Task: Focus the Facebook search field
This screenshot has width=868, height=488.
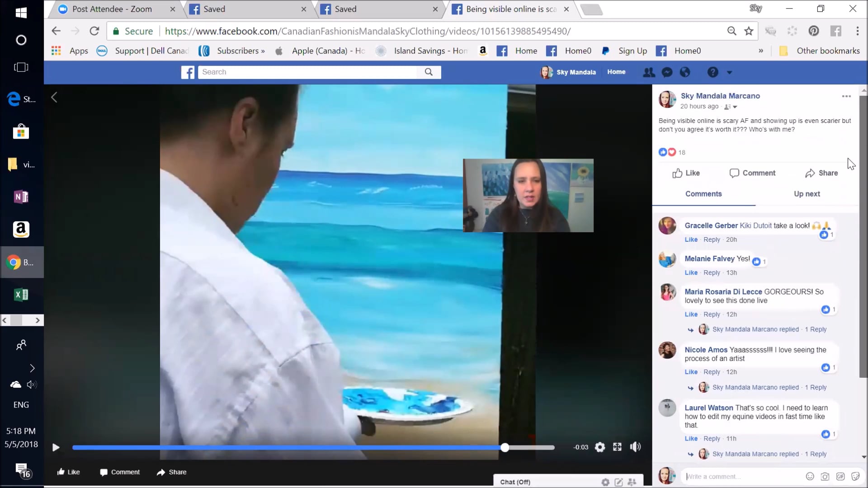Action: coord(307,72)
